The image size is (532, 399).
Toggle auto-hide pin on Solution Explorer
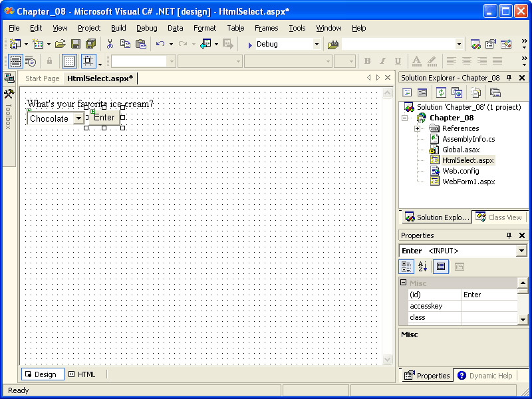click(x=509, y=78)
